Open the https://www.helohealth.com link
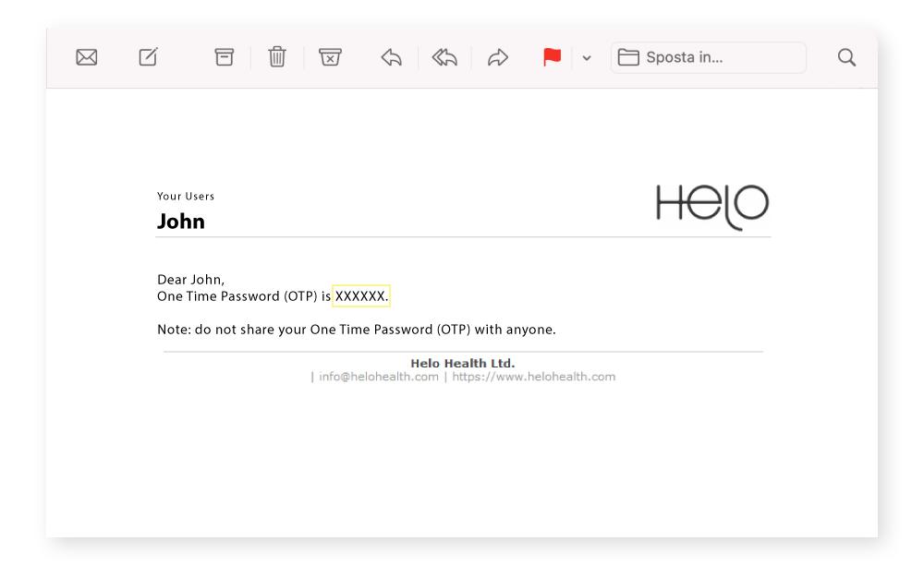The width and height of the screenshot is (924, 565). [x=533, y=377]
